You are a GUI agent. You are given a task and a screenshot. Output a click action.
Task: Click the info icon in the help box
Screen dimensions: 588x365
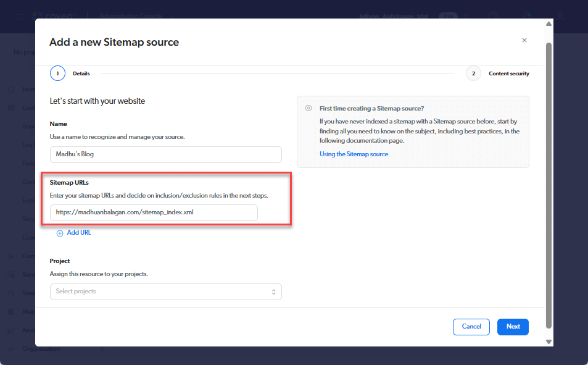click(x=308, y=108)
